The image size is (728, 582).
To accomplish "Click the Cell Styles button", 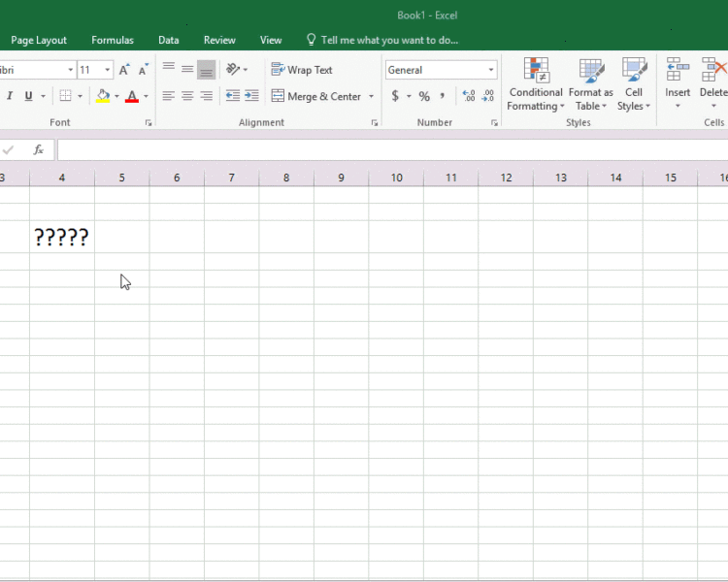I will [634, 84].
